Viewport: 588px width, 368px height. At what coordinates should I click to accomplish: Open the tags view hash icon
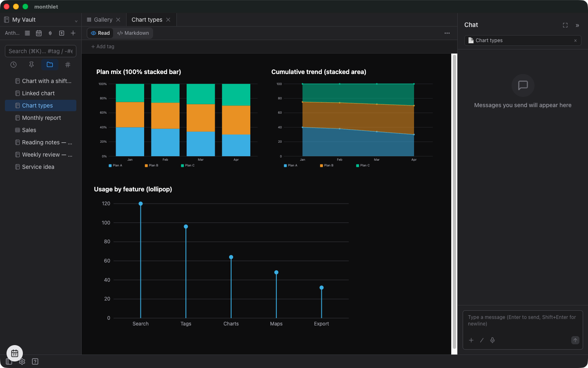68,65
